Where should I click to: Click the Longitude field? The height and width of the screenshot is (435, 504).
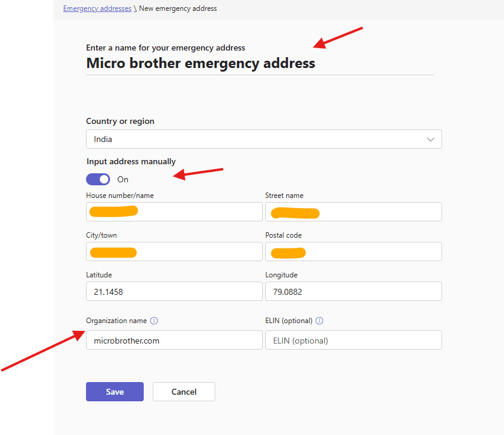pyautogui.click(x=354, y=291)
